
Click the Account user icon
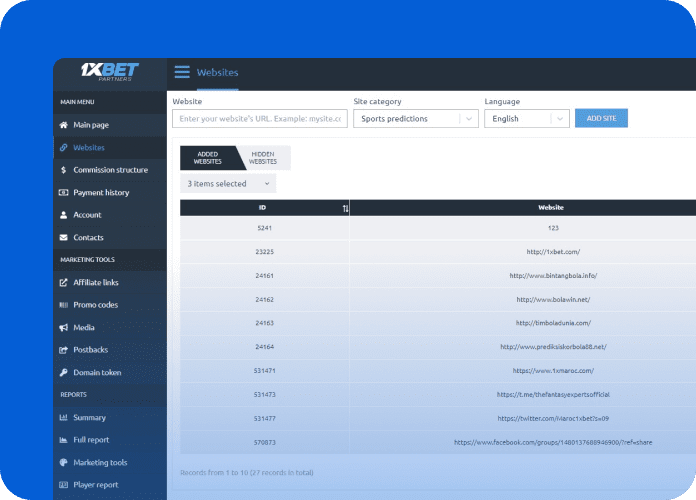coord(64,215)
